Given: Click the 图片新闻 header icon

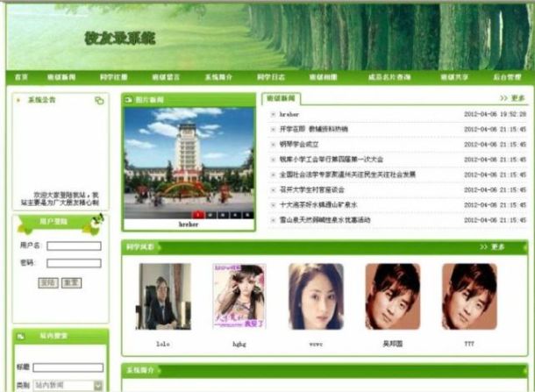Looking at the screenshot, I should point(129,101).
